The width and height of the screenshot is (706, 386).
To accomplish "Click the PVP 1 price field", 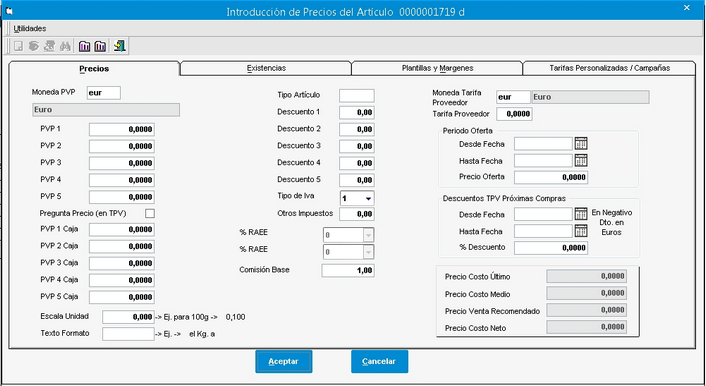I will point(122,129).
